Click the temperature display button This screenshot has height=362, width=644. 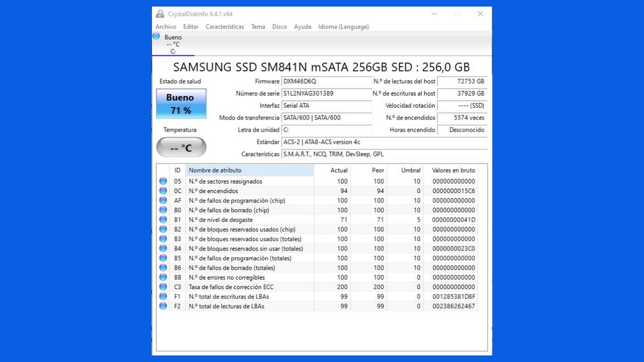(x=181, y=147)
